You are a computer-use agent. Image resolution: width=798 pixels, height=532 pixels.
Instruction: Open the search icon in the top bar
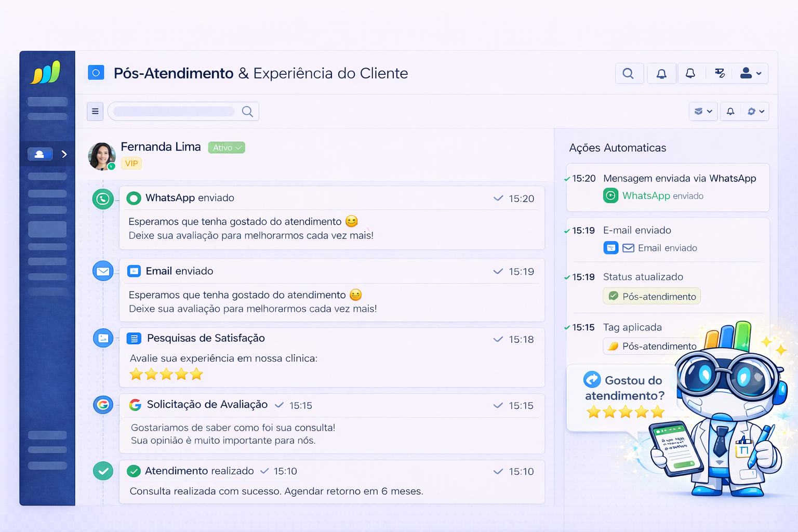pyautogui.click(x=629, y=73)
